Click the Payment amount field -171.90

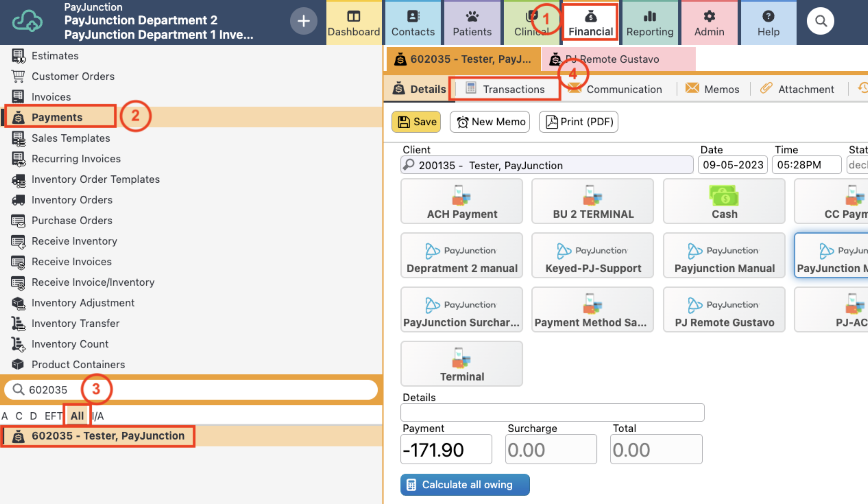(446, 449)
